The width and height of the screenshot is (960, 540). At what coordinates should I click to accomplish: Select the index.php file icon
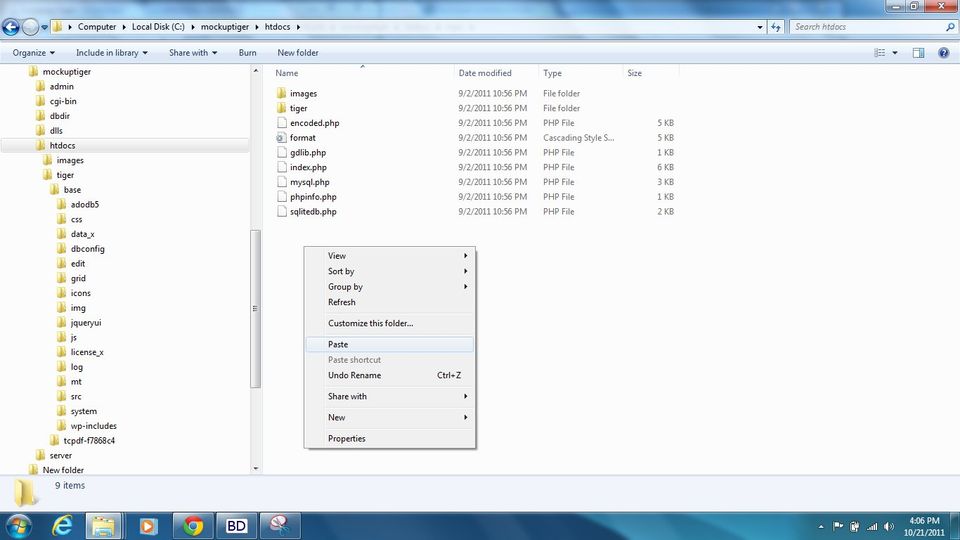pyautogui.click(x=282, y=167)
